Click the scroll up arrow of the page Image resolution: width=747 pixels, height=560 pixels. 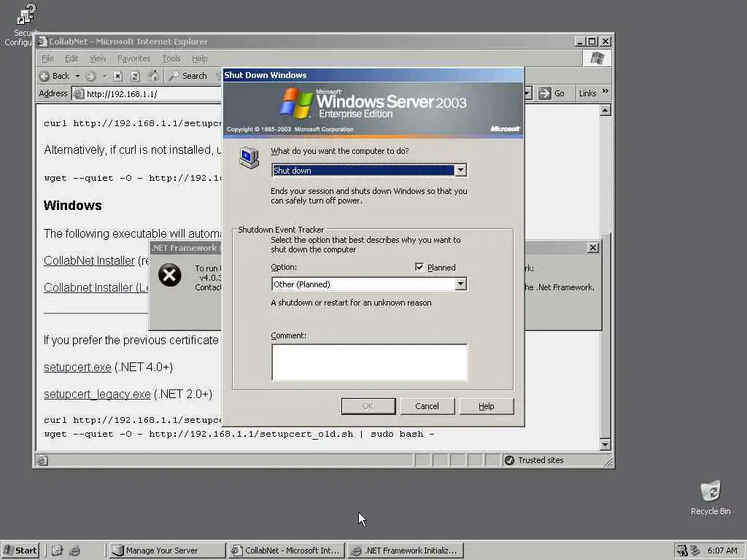[605, 111]
